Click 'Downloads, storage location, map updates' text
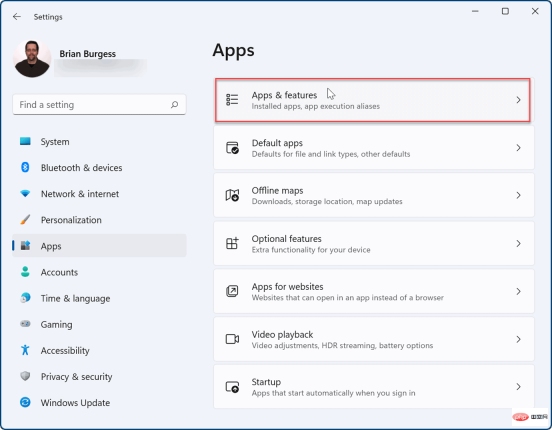 click(327, 201)
